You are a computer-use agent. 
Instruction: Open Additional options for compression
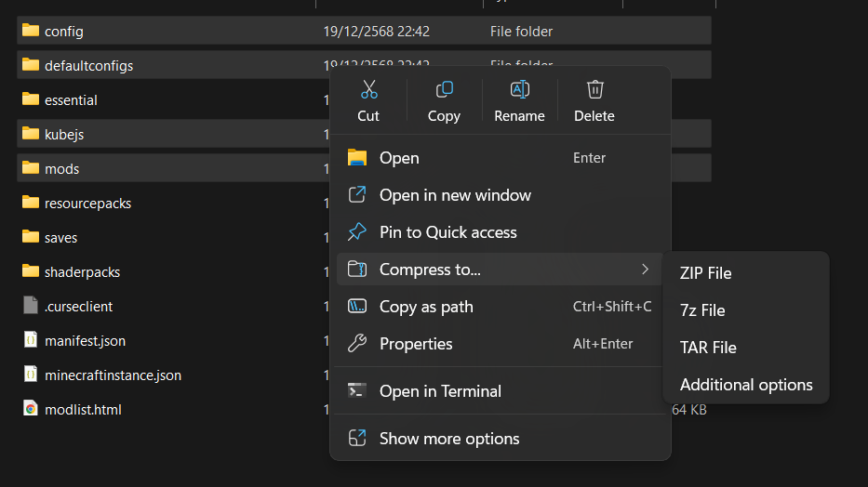click(746, 385)
